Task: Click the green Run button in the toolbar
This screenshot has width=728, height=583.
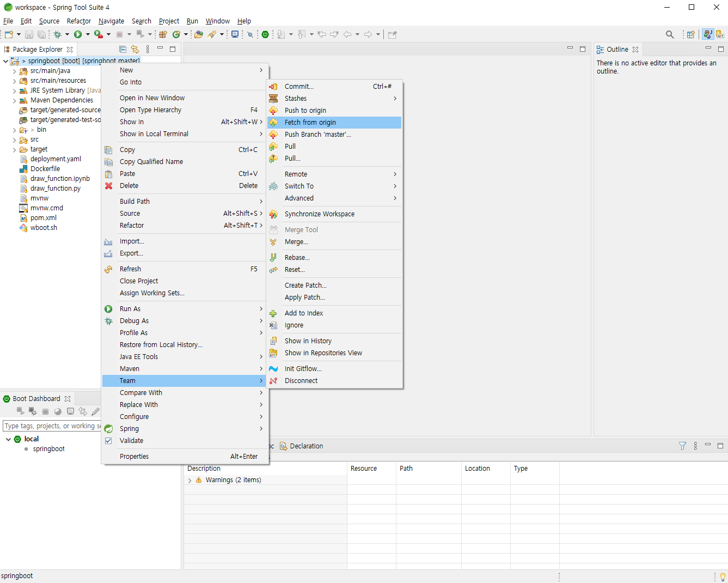Action: 78,34
